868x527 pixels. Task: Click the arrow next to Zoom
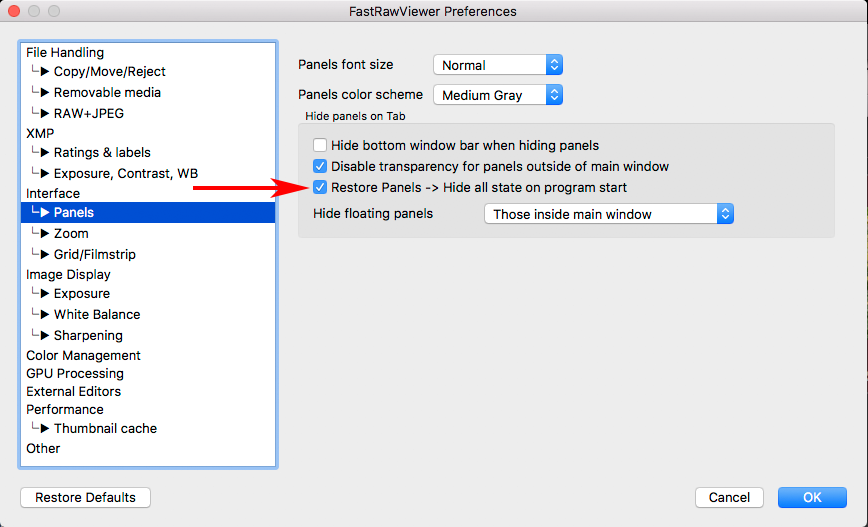(x=45, y=233)
